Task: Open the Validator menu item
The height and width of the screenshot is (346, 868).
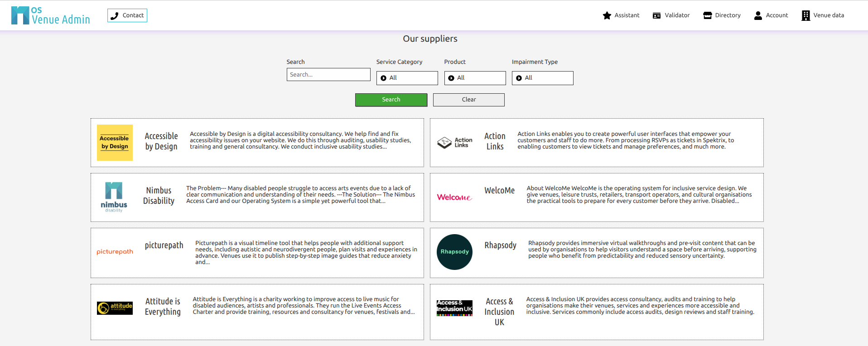Action: [x=671, y=15]
